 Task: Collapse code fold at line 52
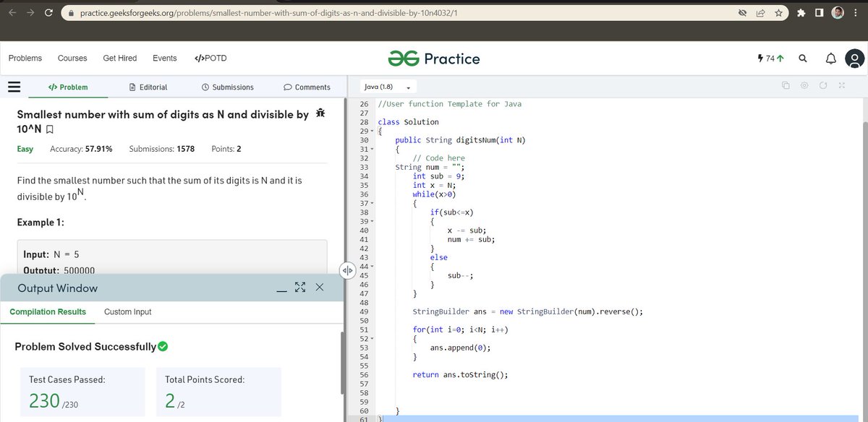pyautogui.click(x=372, y=339)
